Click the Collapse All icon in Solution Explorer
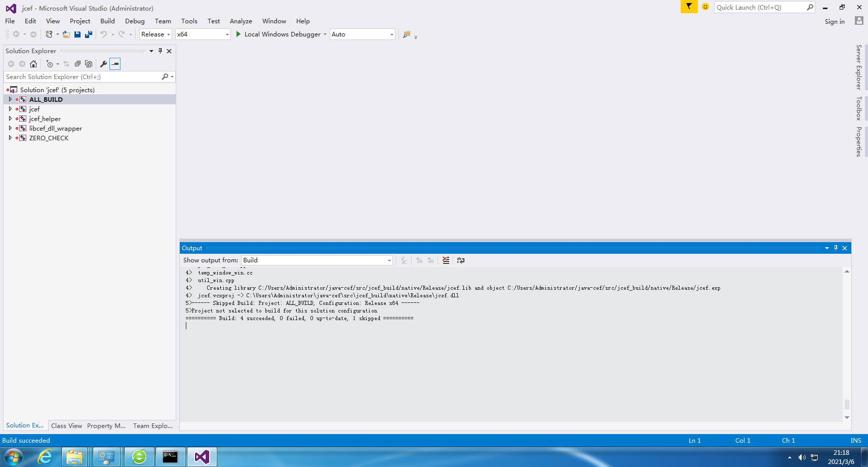 pos(77,64)
